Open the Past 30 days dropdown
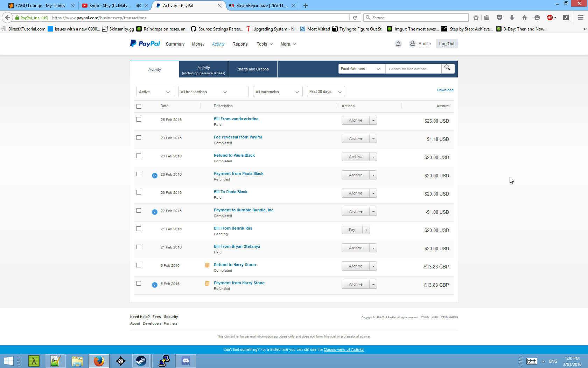588x368 pixels. tap(325, 92)
